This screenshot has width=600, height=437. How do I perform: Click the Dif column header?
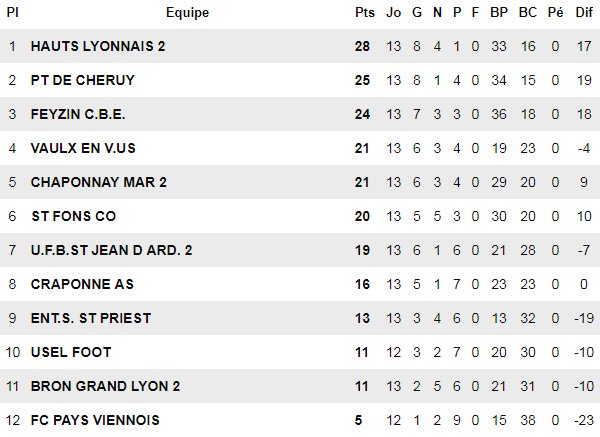tap(585, 13)
